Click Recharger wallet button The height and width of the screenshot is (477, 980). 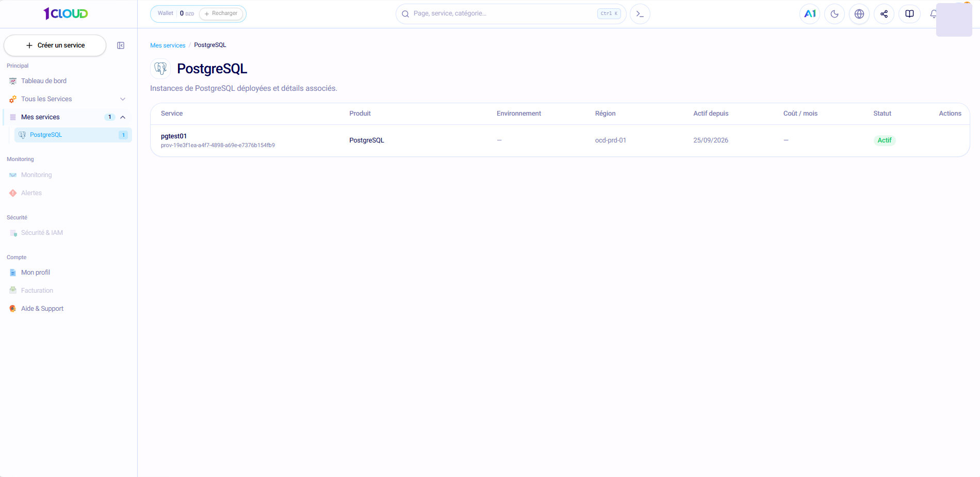221,13
